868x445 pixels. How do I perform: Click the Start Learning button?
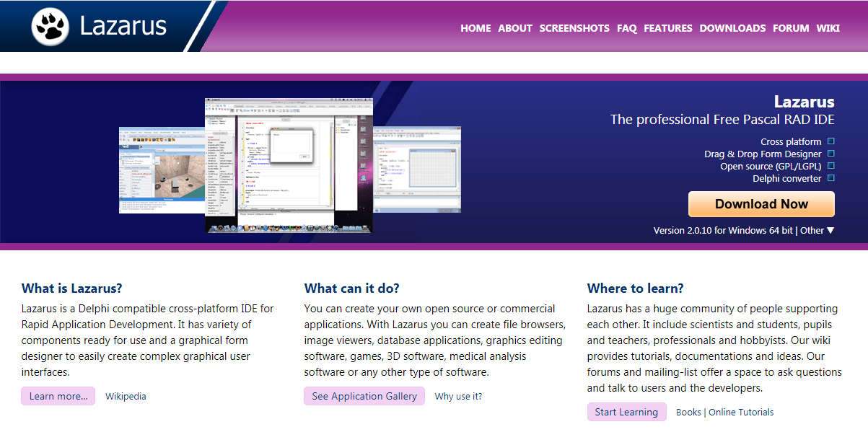[626, 412]
